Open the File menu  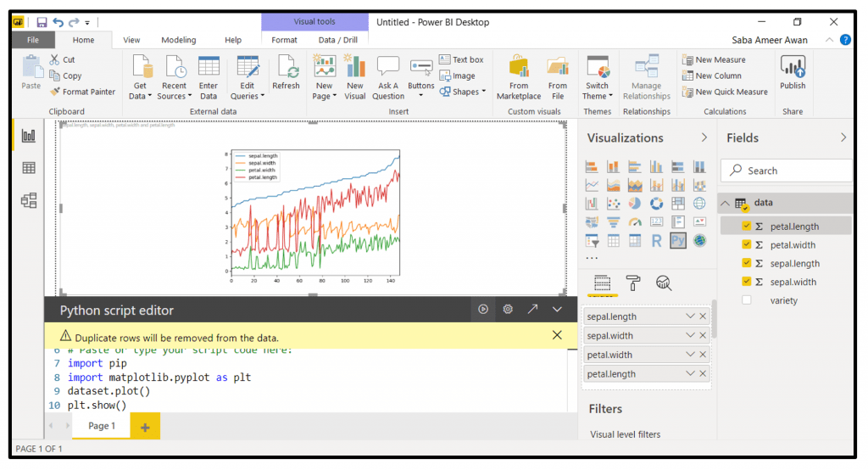(33, 40)
